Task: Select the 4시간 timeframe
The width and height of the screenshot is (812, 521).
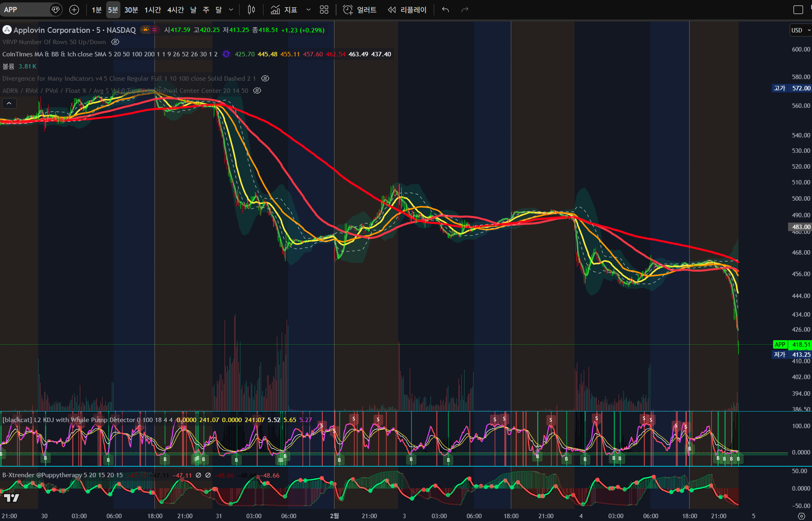Action: click(x=175, y=10)
